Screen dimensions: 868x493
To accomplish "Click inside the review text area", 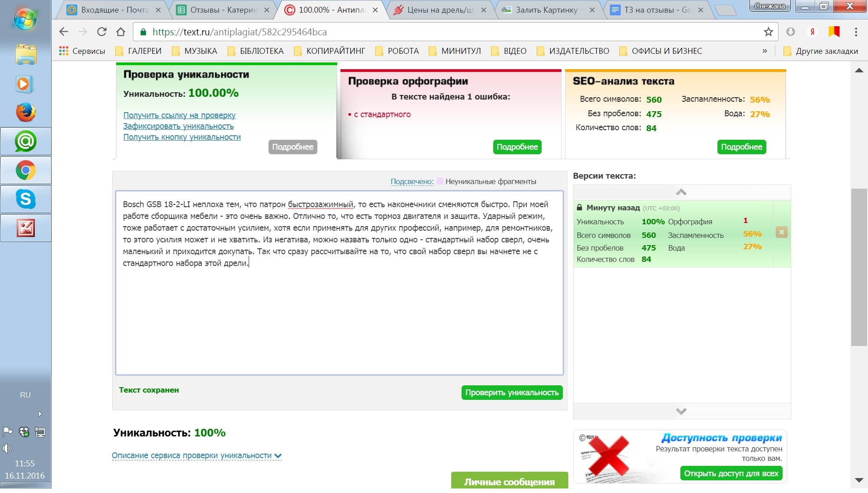I will (340, 283).
